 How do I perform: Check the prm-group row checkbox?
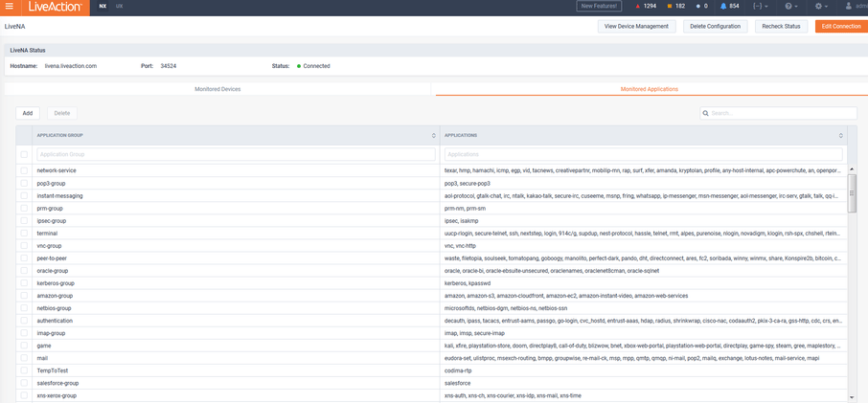point(24,209)
